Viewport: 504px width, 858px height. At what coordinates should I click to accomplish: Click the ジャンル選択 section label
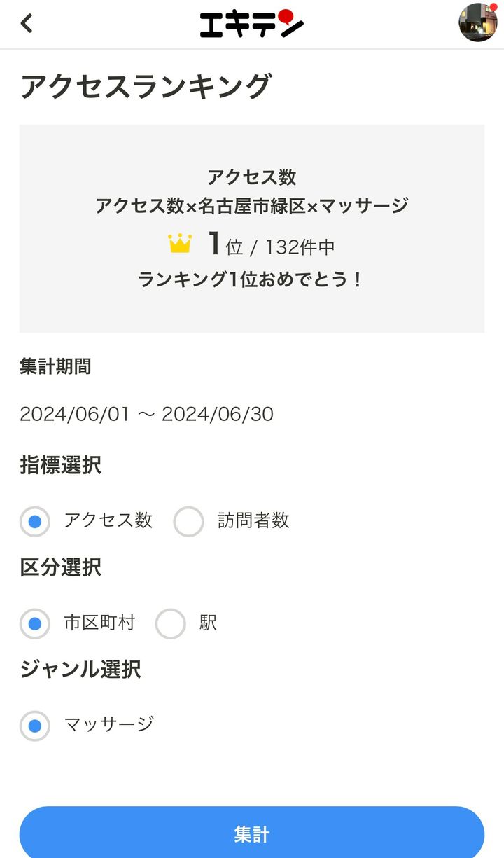point(80,670)
